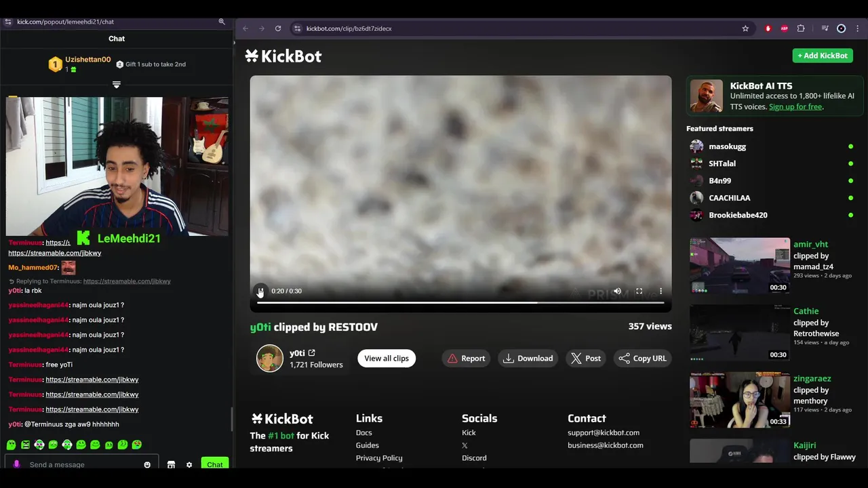Screen dimensions: 868x488
Task: Bookmark this page with the star icon
Action: point(745,28)
